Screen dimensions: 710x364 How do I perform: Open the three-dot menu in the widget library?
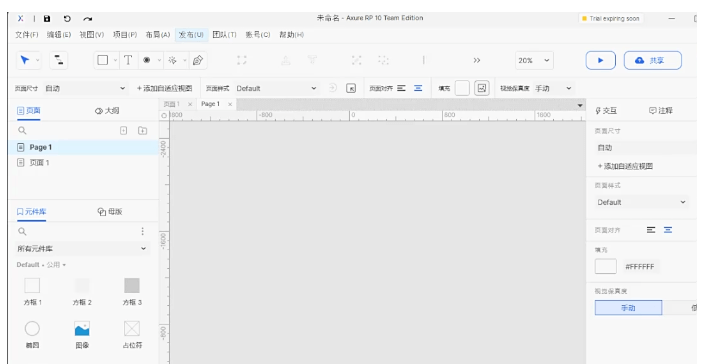click(x=142, y=231)
